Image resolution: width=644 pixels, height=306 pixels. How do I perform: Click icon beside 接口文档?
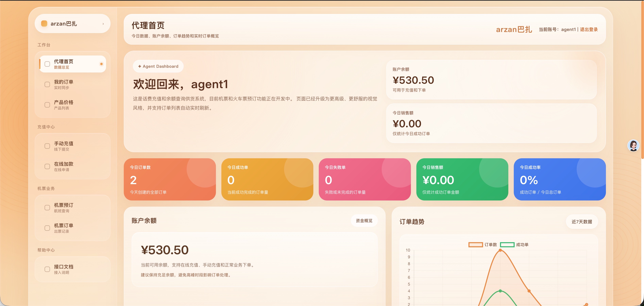point(47,269)
